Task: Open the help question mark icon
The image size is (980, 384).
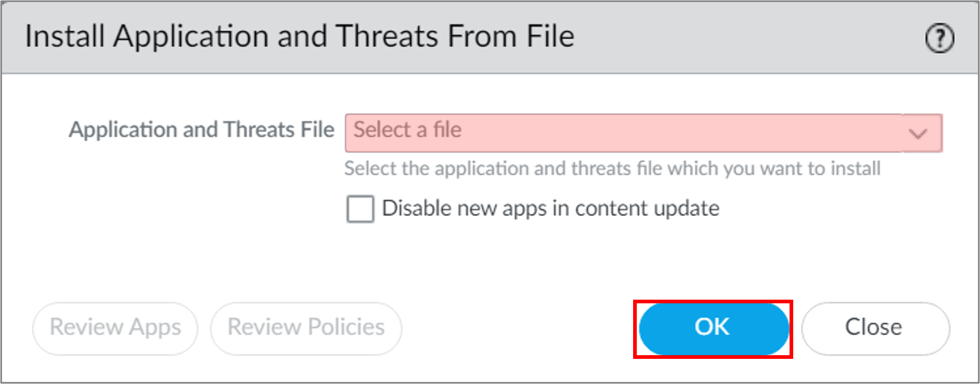Action: click(940, 38)
